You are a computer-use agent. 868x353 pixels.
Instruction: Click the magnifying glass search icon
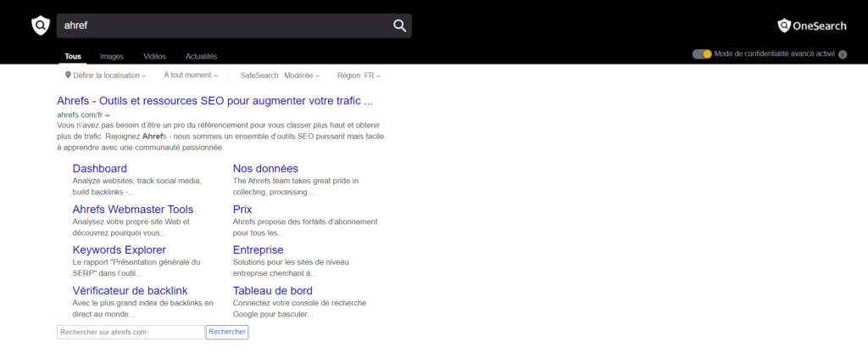pyautogui.click(x=400, y=25)
